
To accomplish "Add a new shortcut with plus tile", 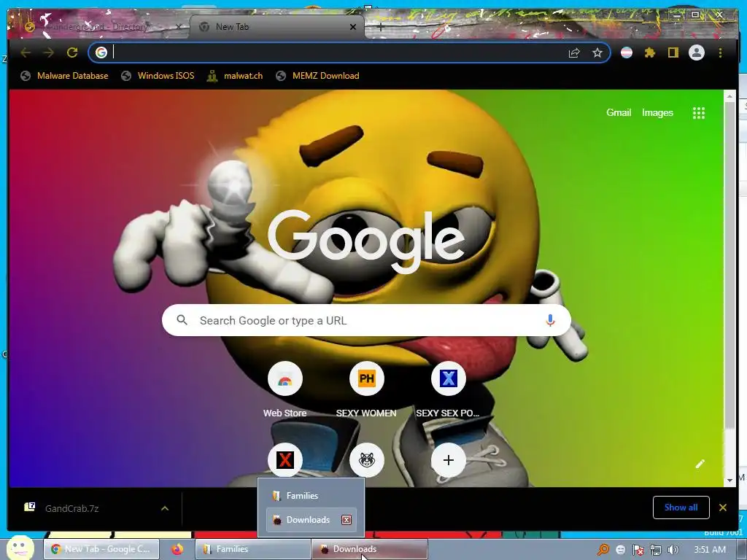I will (x=449, y=460).
